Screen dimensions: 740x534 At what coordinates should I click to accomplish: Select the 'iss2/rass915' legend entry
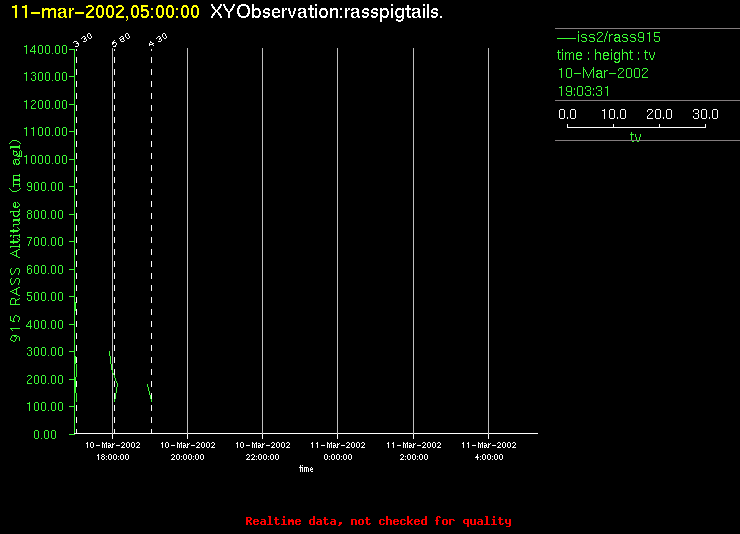click(x=609, y=37)
